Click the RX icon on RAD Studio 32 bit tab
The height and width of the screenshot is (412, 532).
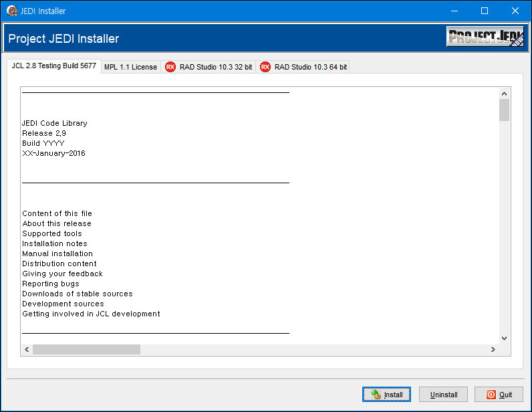click(x=170, y=67)
